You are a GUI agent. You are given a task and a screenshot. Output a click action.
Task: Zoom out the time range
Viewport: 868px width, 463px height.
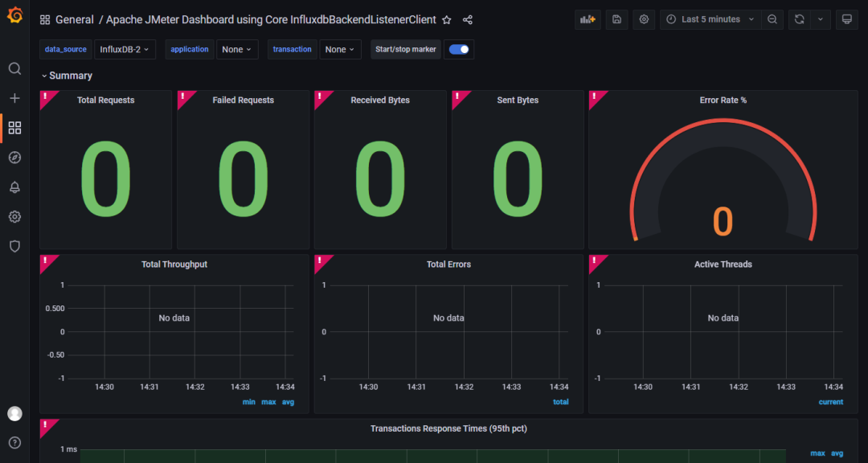click(x=772, y=18)
